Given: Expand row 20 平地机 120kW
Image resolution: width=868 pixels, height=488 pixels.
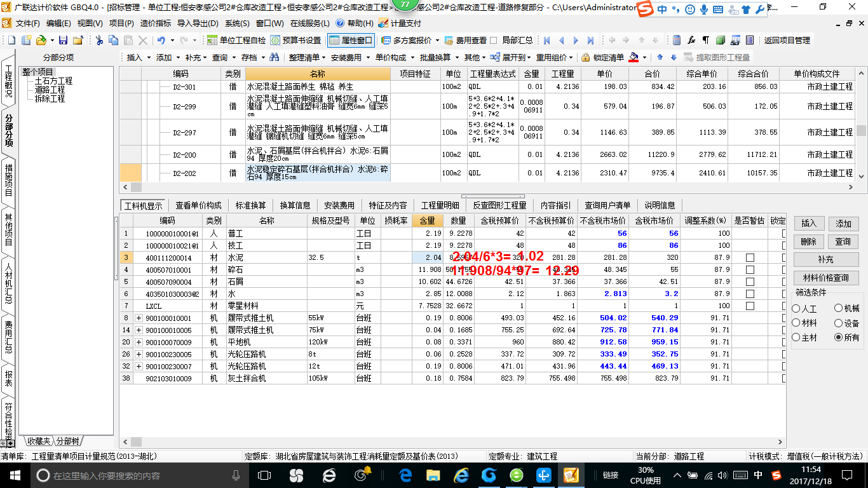Looking at the screenshot, I should (x=139, y=342).
